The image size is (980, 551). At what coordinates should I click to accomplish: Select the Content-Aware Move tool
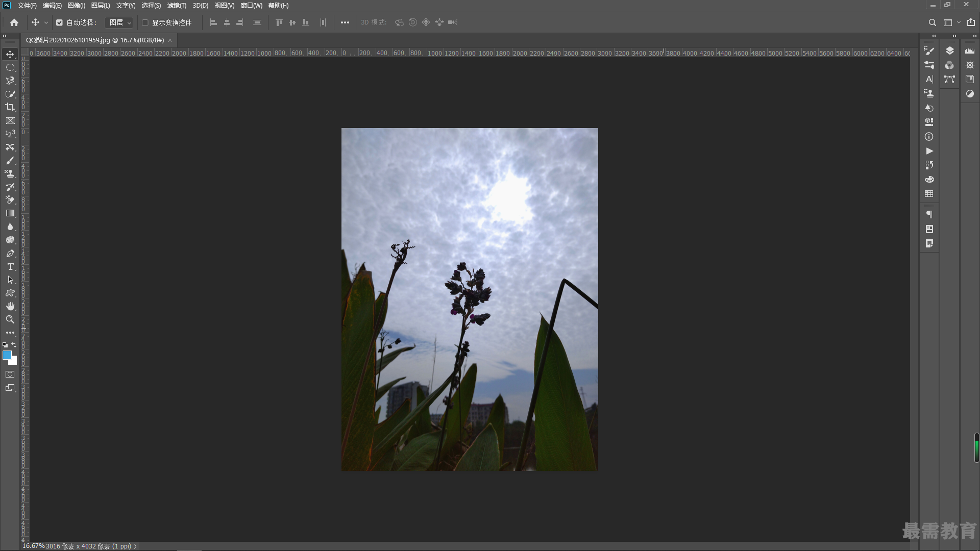pyautogui.click(x=10, y=147)
